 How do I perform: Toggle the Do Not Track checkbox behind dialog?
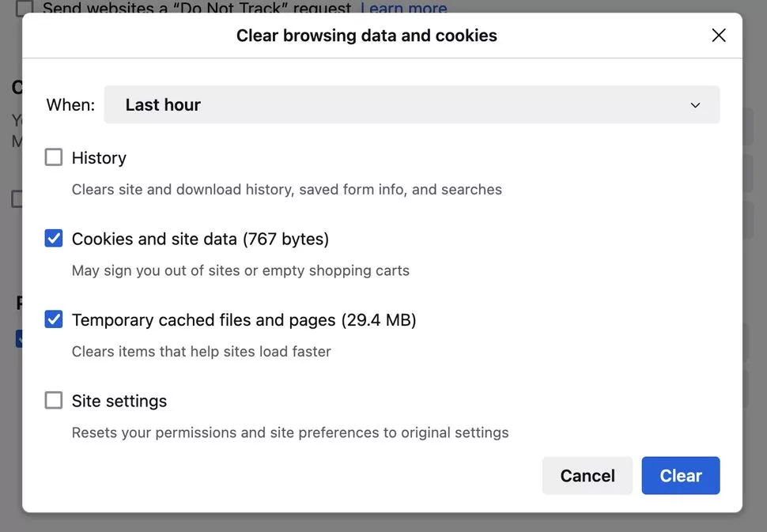24,7
